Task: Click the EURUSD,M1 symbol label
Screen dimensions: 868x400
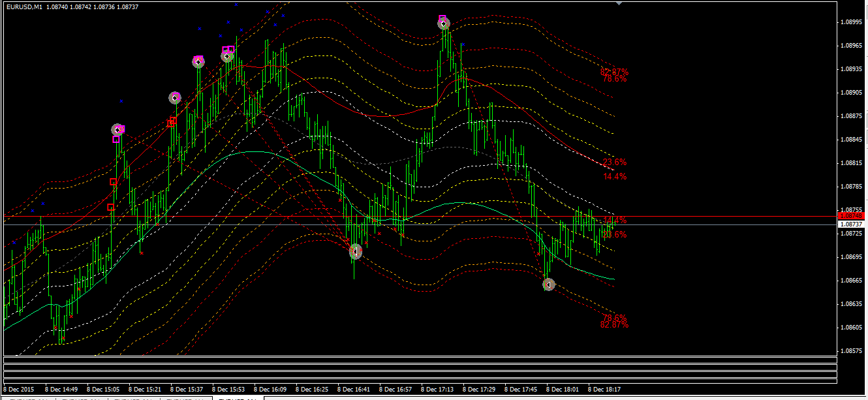Action: [23, 7]
